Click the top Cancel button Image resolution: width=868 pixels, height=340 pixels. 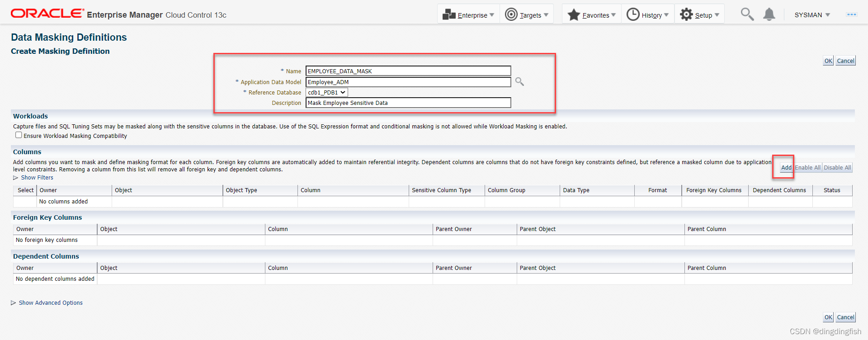[845, 61]
